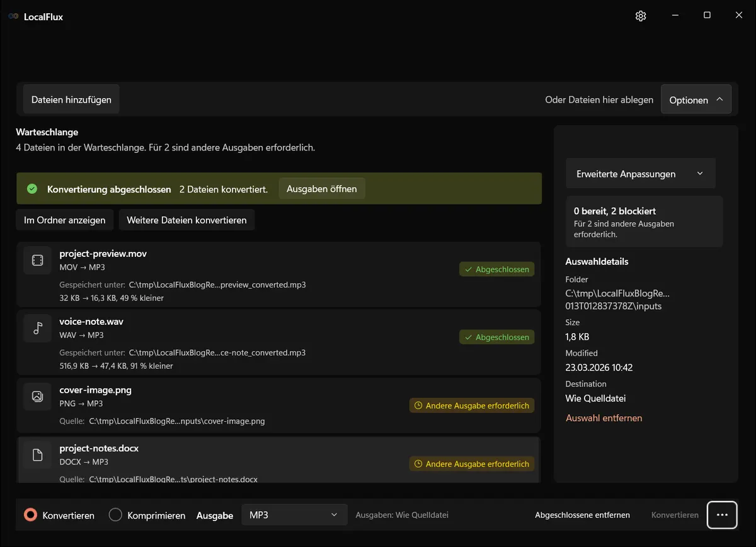Click the Abgeschlossen badge for project-preview.mov
The image size is (756, 547).
[x=497, y=269]
